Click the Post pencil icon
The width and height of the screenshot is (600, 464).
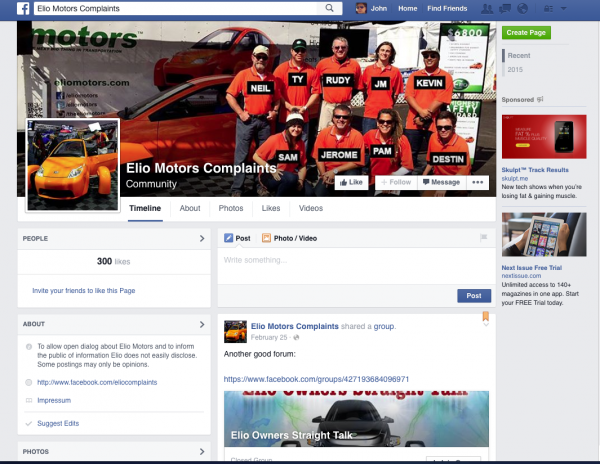point(228,238)
